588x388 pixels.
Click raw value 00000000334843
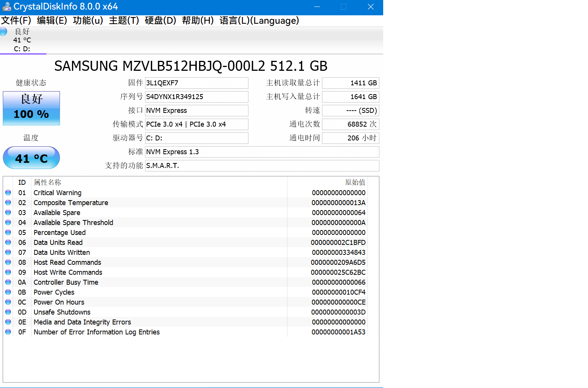338,253
